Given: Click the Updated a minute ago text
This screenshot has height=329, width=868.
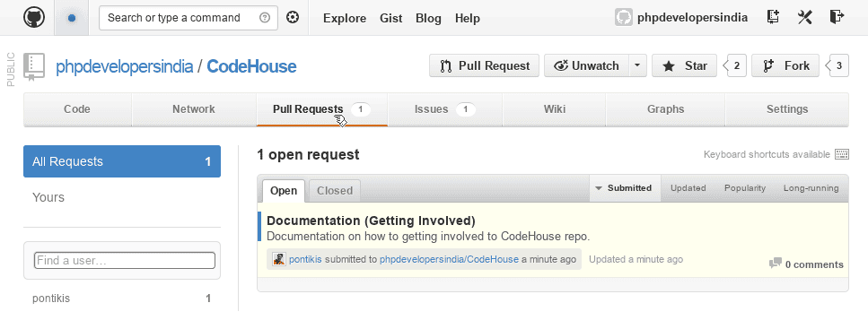Looking at the screenshot, I should pos(636,259).
